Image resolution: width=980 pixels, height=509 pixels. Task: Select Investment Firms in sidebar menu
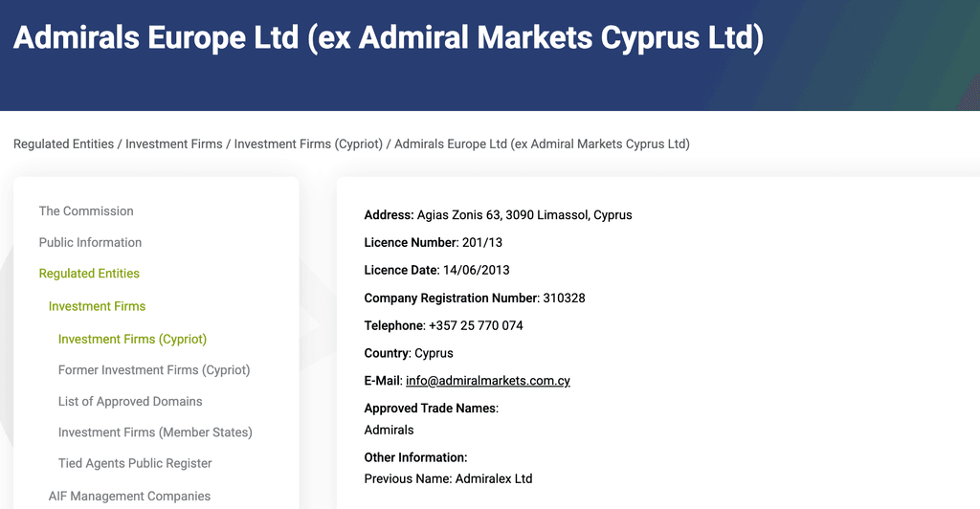coord(97,307)
